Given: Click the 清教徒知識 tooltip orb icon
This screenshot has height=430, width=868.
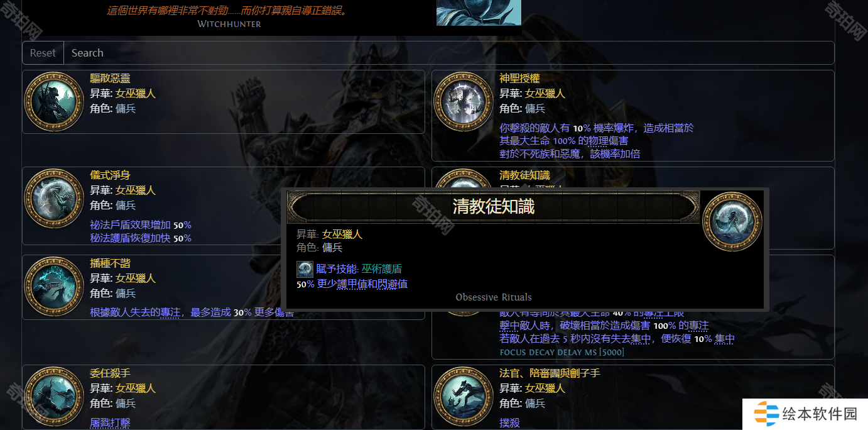Looking at the screenshot, I should click(732, 221).
